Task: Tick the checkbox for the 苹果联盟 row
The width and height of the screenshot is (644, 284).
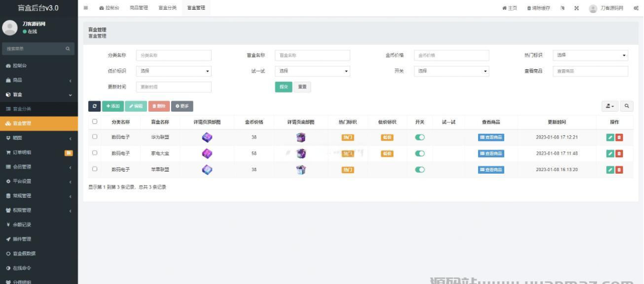Action: (95, 168)
